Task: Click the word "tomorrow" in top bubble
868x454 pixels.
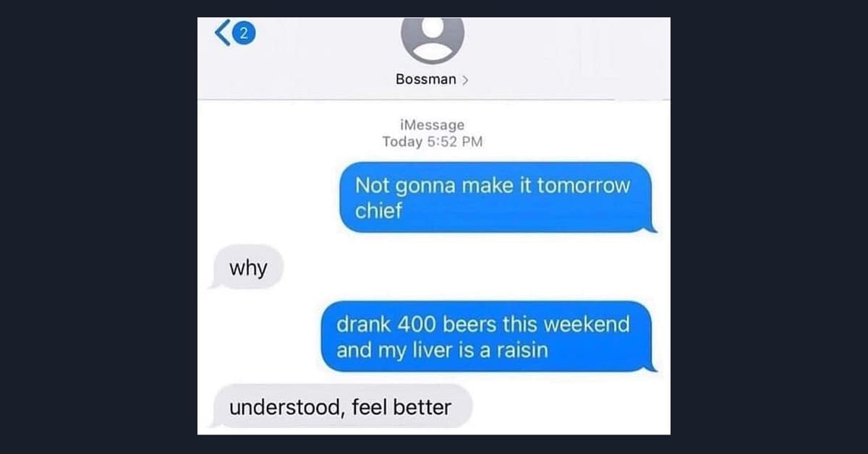Action: [x=584, y=187]
